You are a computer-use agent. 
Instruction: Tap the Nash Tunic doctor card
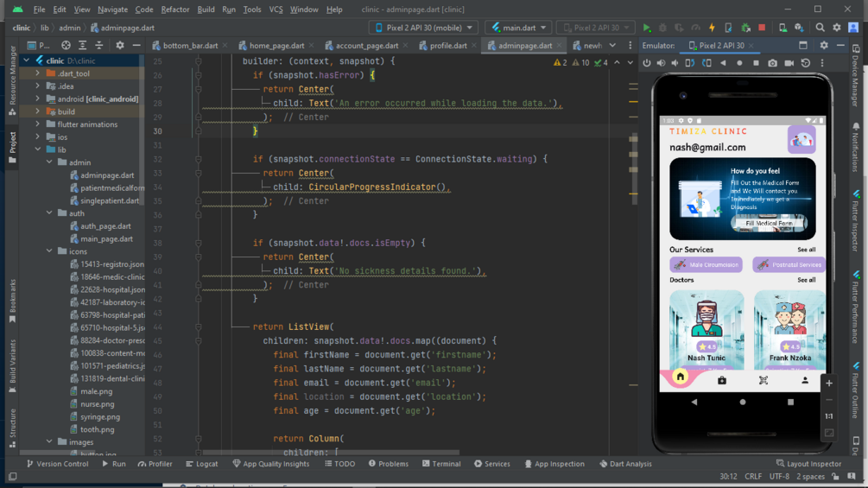[x=706, y=330]
